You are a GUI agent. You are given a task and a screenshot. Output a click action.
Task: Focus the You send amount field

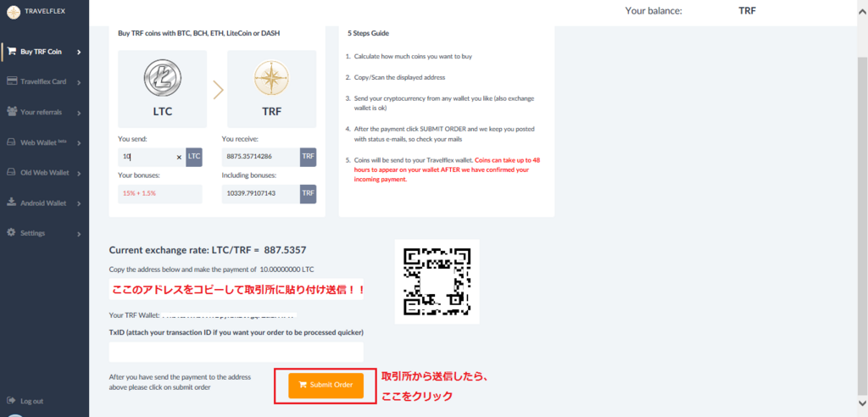point(153,157)
